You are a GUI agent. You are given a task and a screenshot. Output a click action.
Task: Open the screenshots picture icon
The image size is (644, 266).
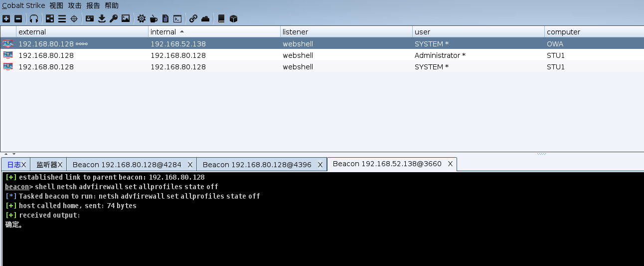tap(126, 18)
